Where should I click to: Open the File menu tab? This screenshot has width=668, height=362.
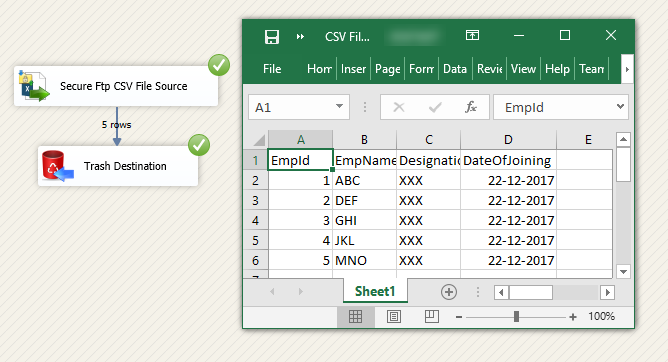[272, 69]
